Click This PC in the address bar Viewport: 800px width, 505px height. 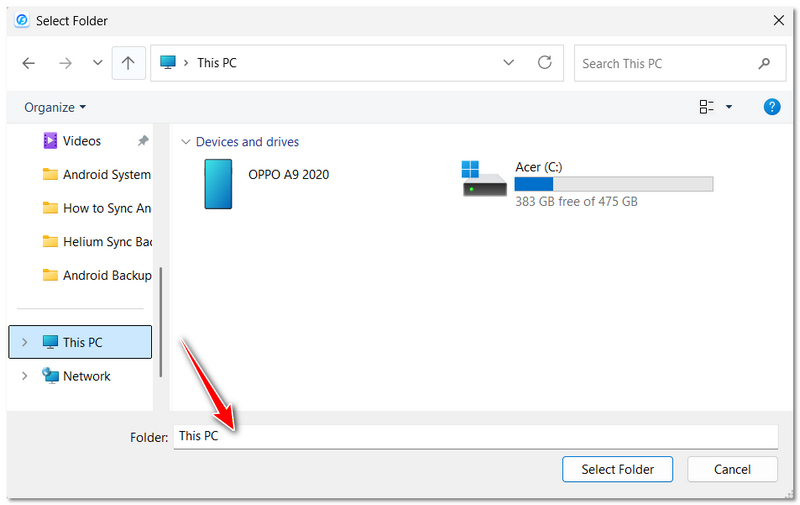217,63
